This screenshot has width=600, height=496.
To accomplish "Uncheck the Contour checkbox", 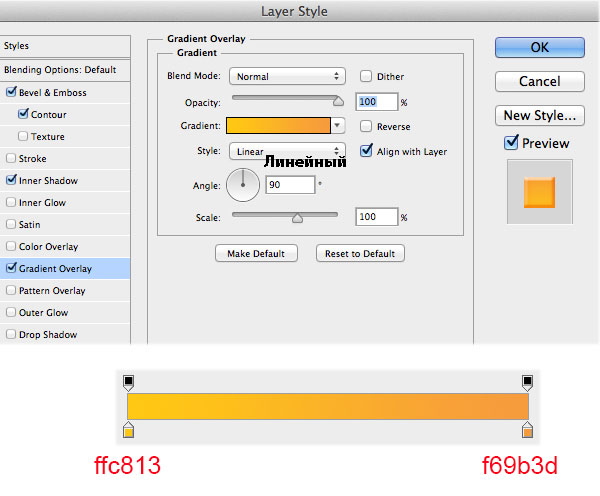I will (x=23, y=114).
